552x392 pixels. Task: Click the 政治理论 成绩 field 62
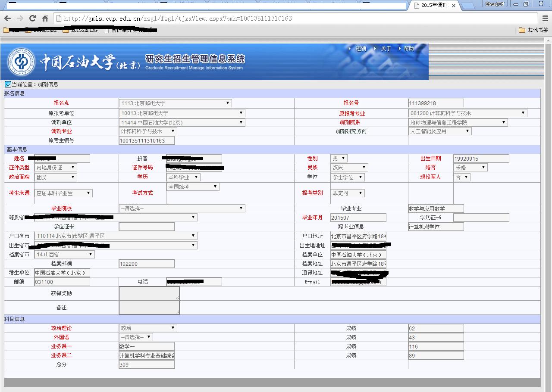pos(436,328)
